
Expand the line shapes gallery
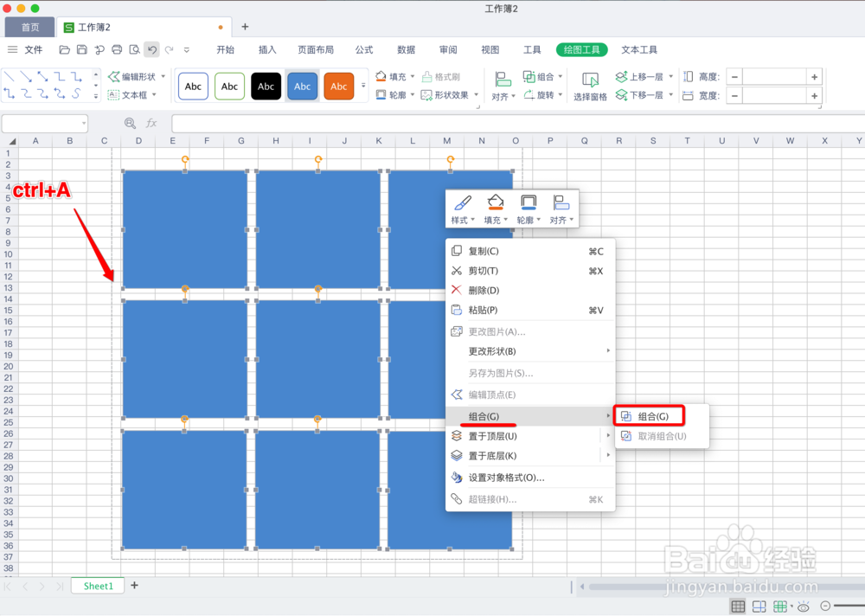point(96,96)
